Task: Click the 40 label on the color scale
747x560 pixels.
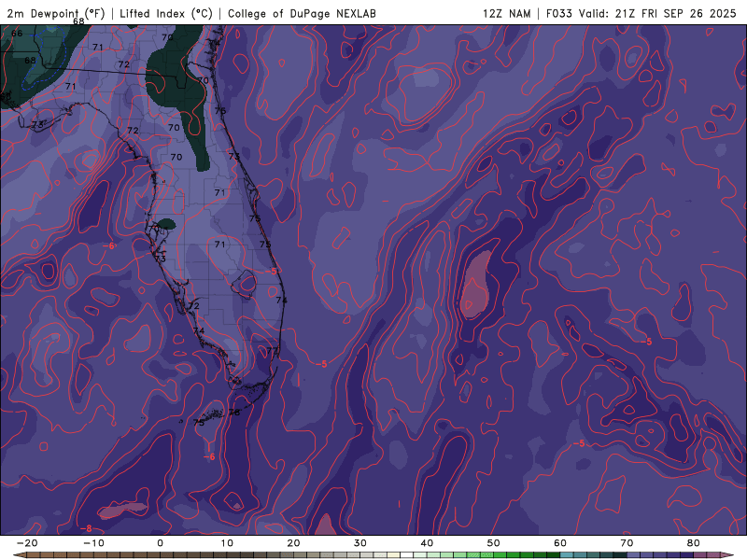Action: [x=427, y=543]
